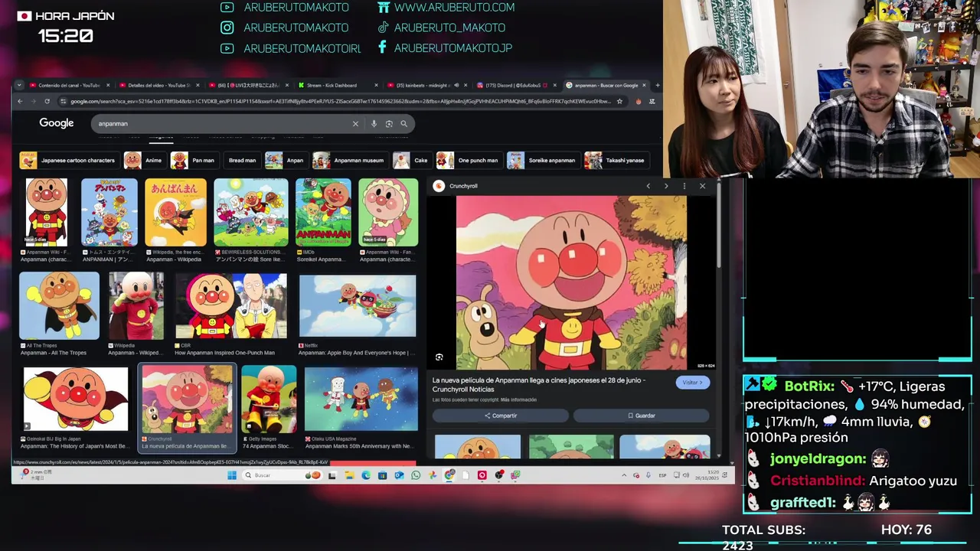Open 'How Anpanman Inspired One-Punch Man' thumbnail
Screen dimensions: 980x551
point(230,306)
